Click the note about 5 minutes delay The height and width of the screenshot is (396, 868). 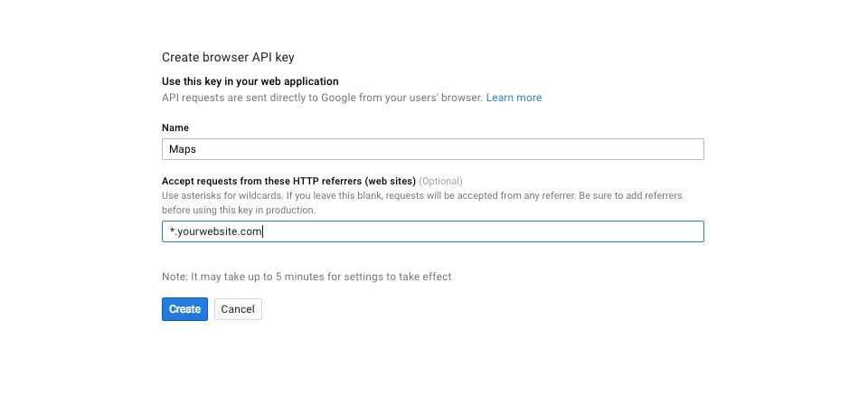(307, 277)
